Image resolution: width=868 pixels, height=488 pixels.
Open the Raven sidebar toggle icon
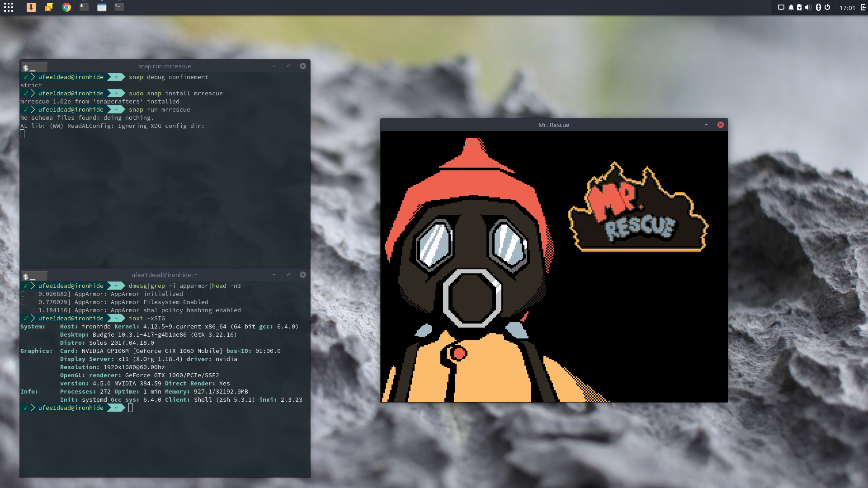tap(863, 7)
